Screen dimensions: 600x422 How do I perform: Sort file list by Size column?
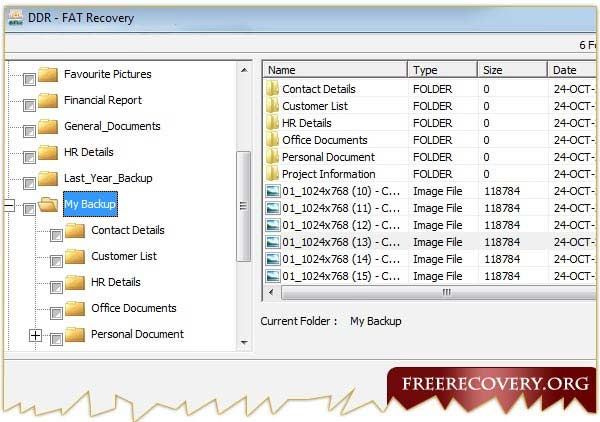pos(513,70)
